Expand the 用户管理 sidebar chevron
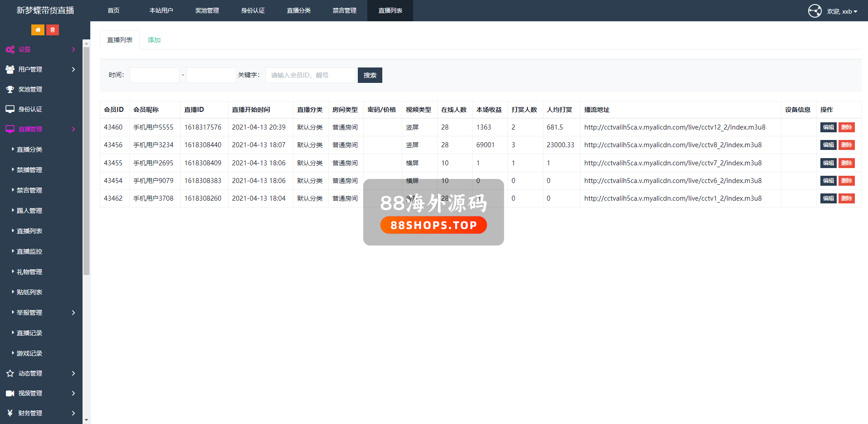Image resolution: width=868 pixels, height=424 pixels. (73, 69)
